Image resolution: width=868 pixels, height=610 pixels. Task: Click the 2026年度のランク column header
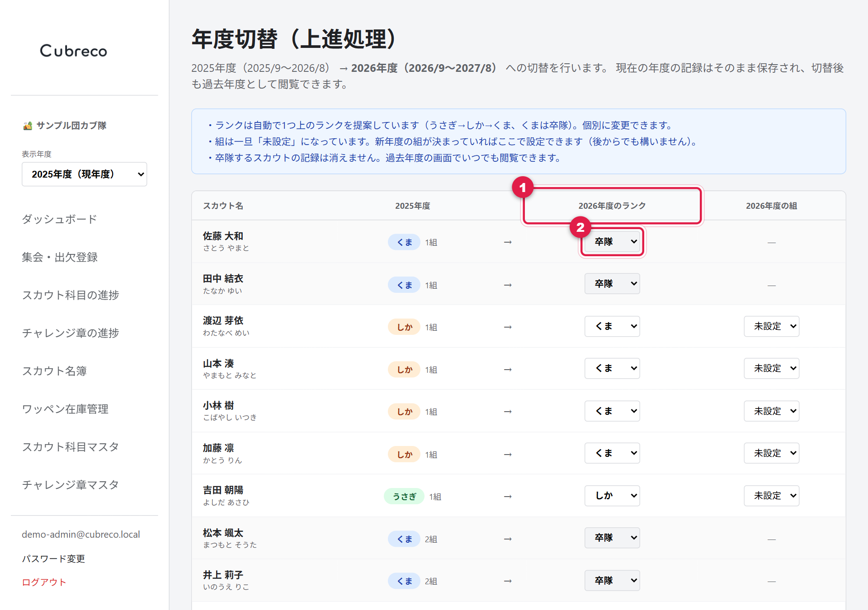(x=612, y=206)
